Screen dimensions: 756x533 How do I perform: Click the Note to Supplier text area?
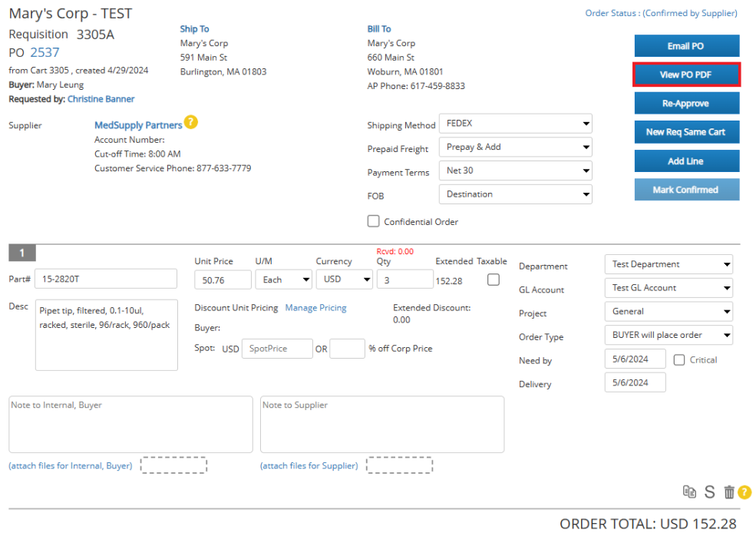[x=381, y=424]
